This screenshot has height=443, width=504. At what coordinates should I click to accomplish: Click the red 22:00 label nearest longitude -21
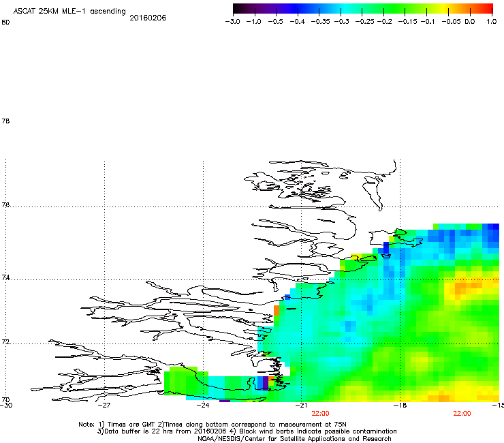pos(321,414)
